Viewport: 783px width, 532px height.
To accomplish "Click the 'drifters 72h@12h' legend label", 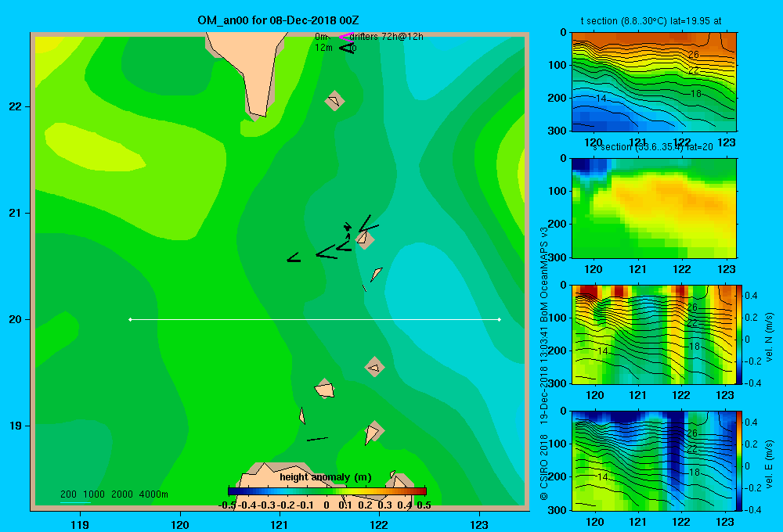I will coord(387,37).
